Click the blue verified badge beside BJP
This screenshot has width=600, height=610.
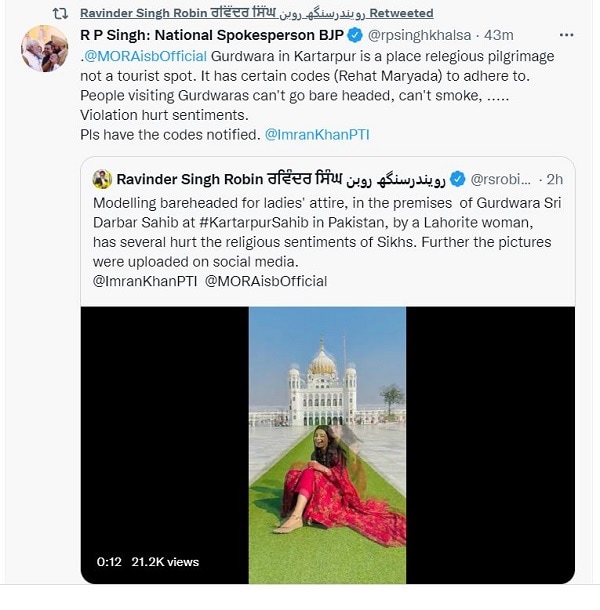coord(355,35)
